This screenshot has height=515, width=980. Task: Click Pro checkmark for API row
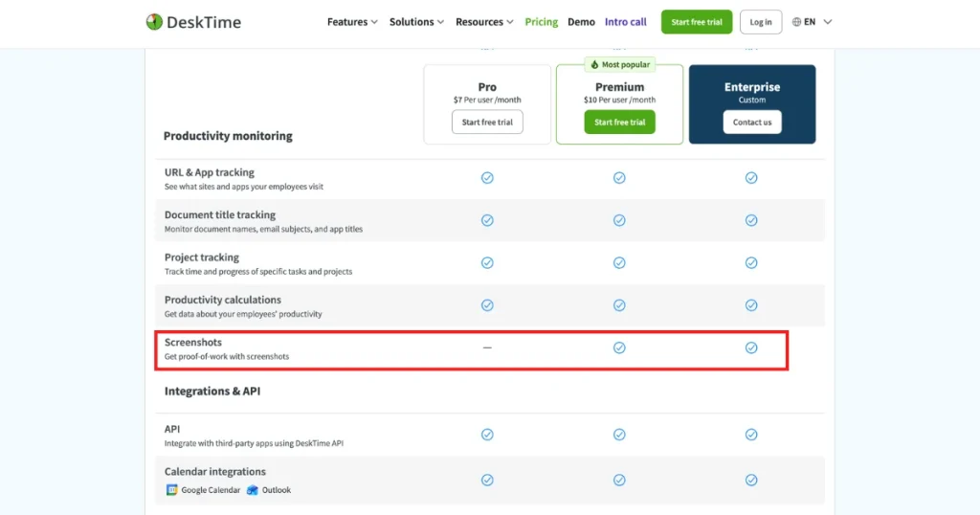tap(487, 435)
